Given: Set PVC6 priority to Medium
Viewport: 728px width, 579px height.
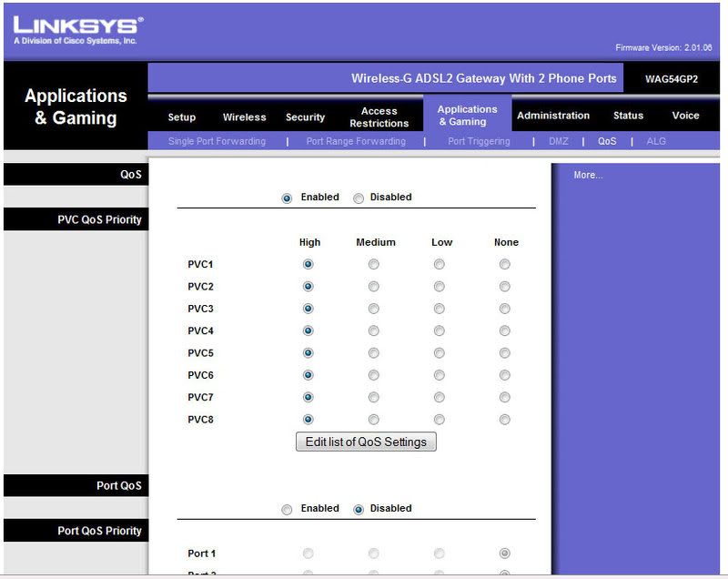Looking at the screenshot, I should coord(373,375).
